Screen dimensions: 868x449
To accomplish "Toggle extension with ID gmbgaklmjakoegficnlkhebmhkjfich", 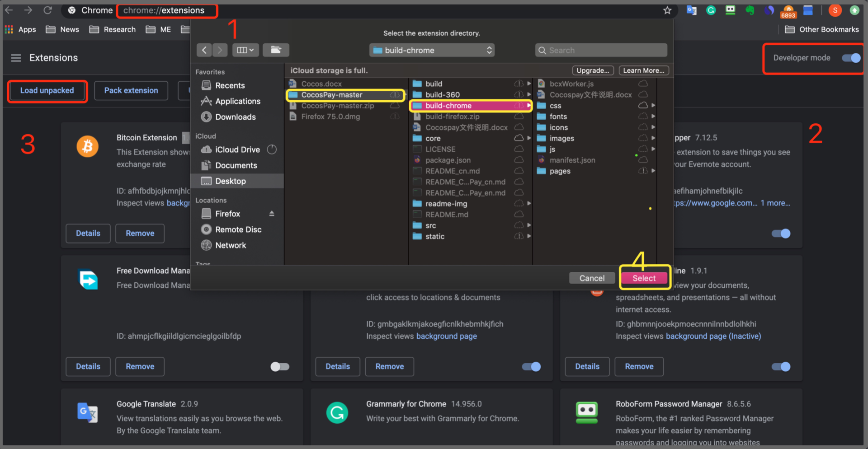I will click(531, 367).
